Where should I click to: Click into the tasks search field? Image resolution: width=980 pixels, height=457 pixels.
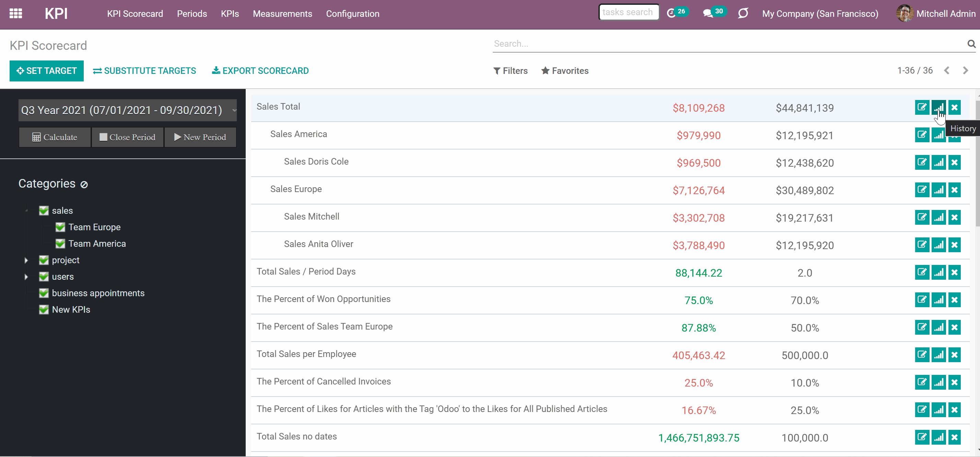[x=629, y=12]
